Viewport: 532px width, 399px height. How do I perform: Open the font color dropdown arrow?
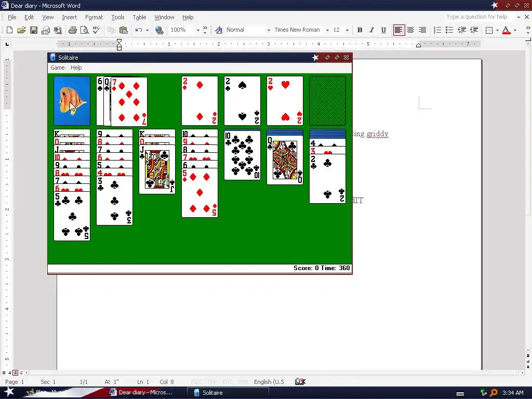point(515,30)
